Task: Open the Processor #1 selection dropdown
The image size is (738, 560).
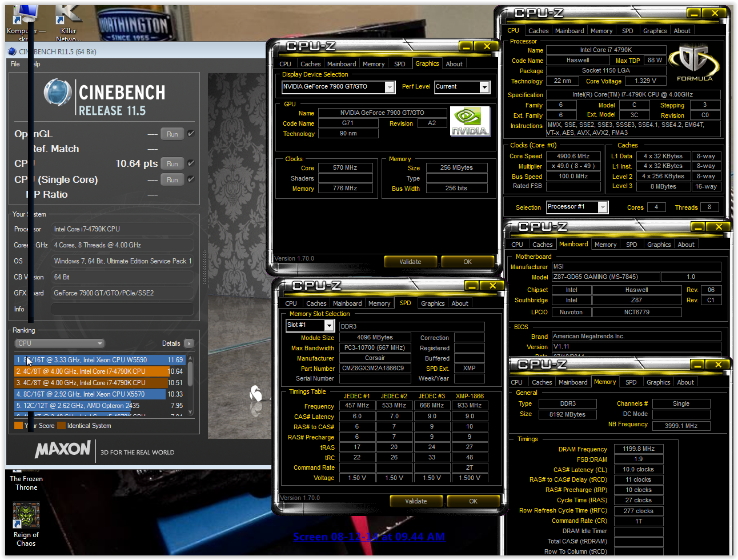Action: [x=603, y=207]
